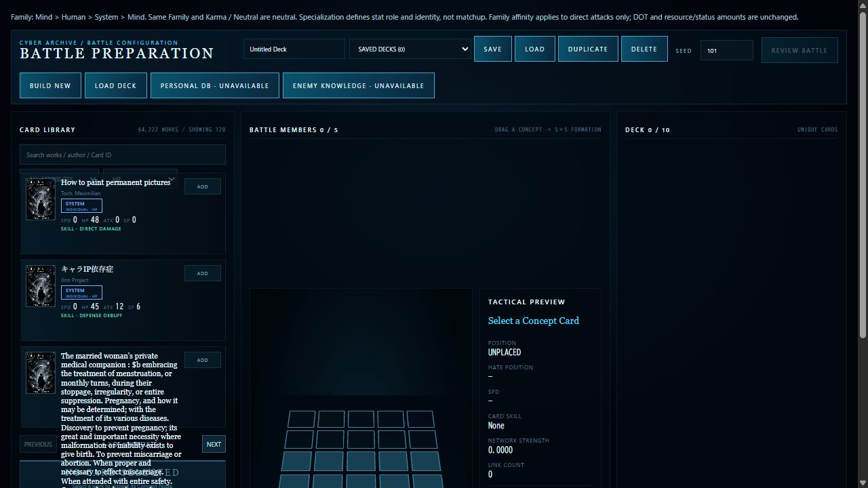Click the scrollbar down arrow
This screenshot has width=868, height=488.
863,483
